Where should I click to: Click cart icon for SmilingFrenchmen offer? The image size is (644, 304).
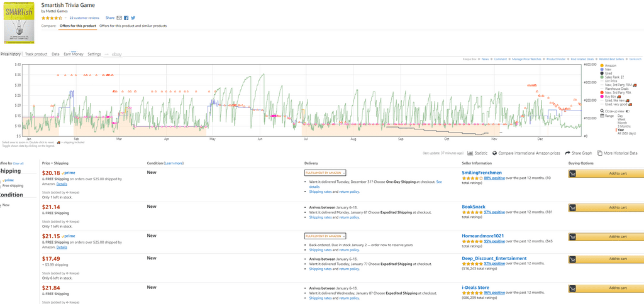click(573, 173)
